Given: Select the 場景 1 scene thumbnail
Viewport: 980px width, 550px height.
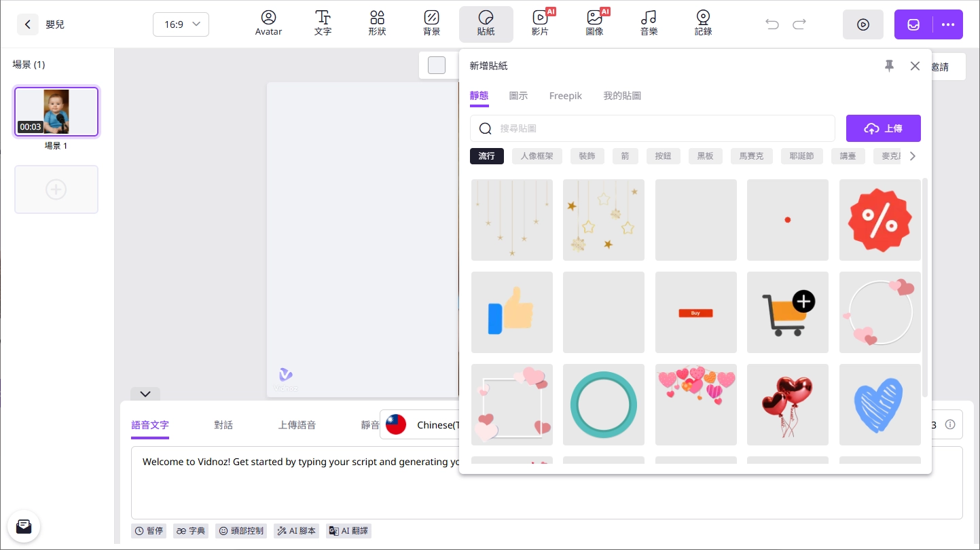Looking at the screenshot, I should click(56, 111).
